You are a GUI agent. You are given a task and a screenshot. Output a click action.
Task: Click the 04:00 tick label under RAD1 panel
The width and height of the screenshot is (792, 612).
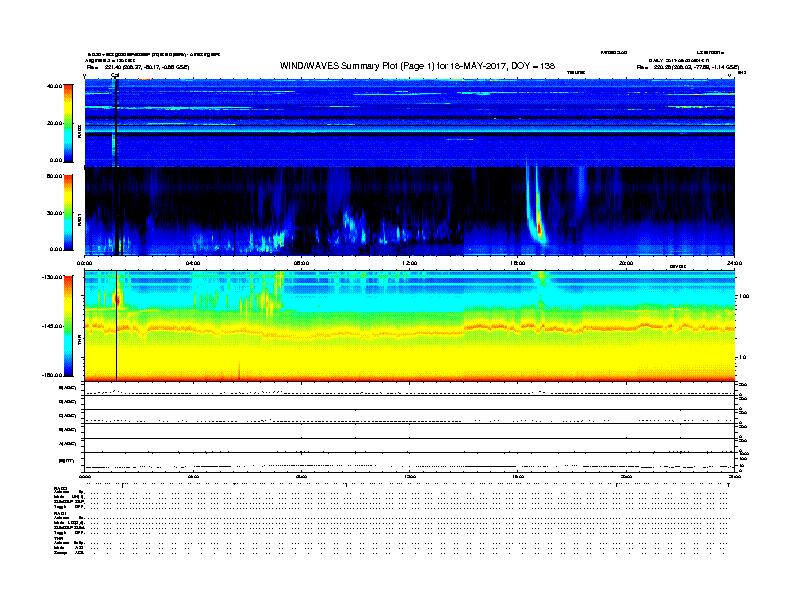(x=193, y=263)
